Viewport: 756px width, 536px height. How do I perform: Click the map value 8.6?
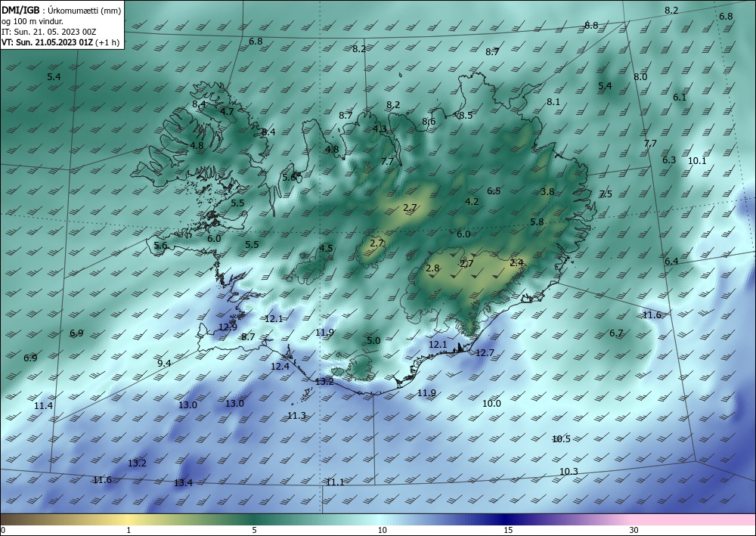[x=429, y=122]
